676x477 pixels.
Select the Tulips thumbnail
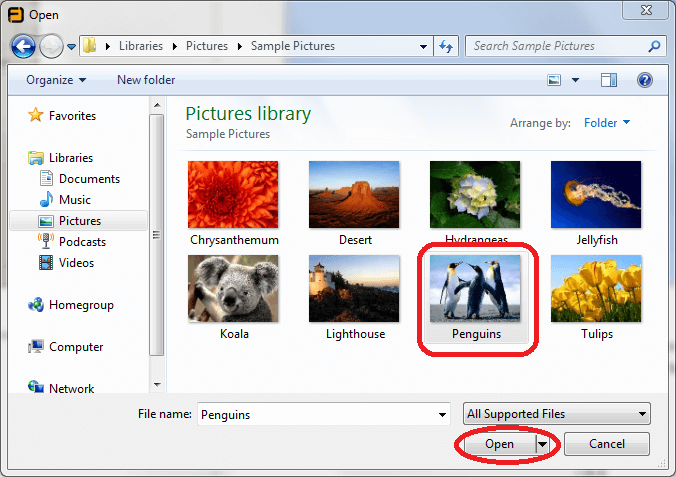pyautogui.click(x=596, y=289)
